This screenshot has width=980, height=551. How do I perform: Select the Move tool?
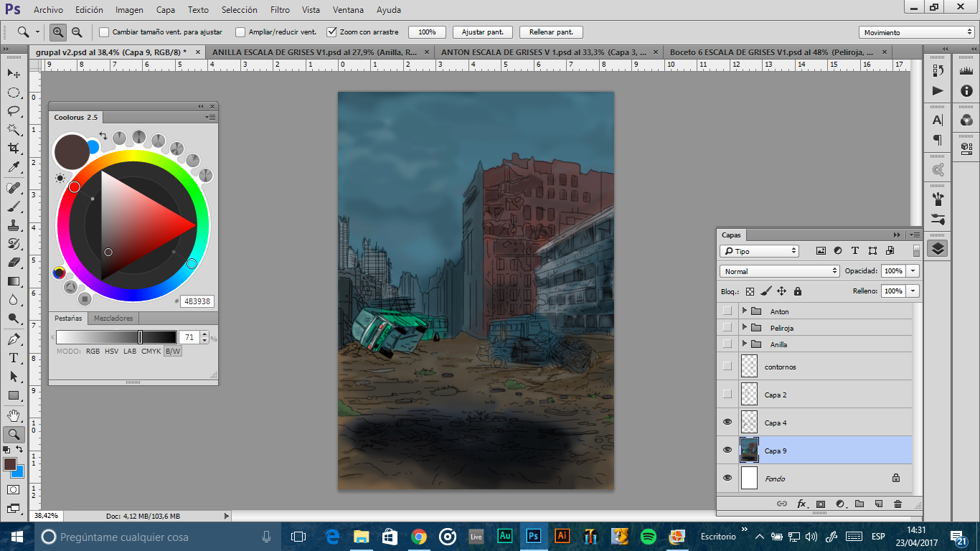pyautogui.click(x=14, y=74)
